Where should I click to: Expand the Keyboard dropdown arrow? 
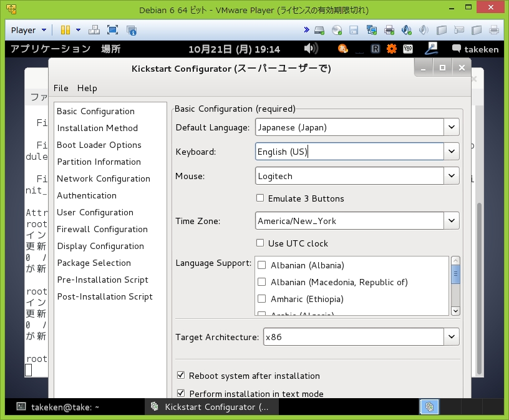pos(452,152)
